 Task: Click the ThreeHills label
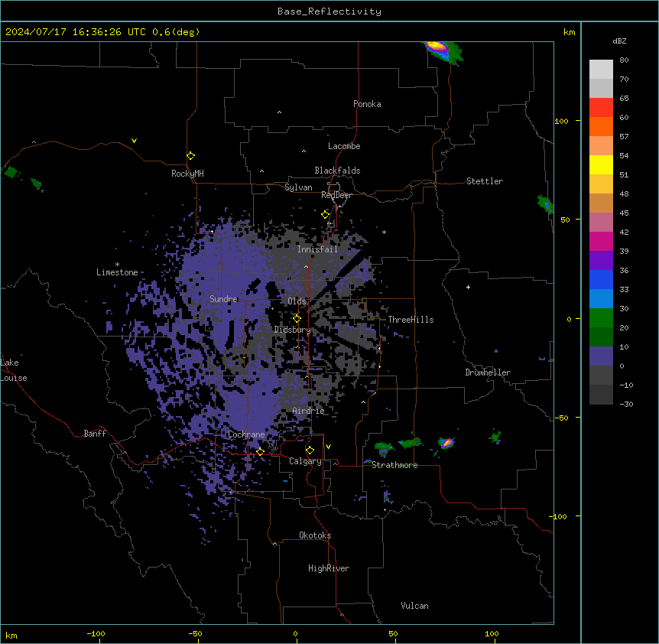[411, 320]
